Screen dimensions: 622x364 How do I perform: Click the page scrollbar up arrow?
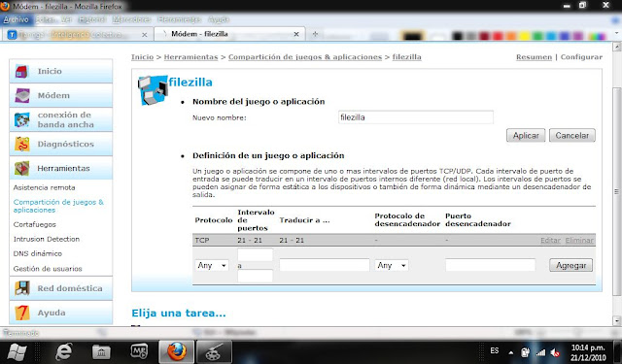coord(617,48)
